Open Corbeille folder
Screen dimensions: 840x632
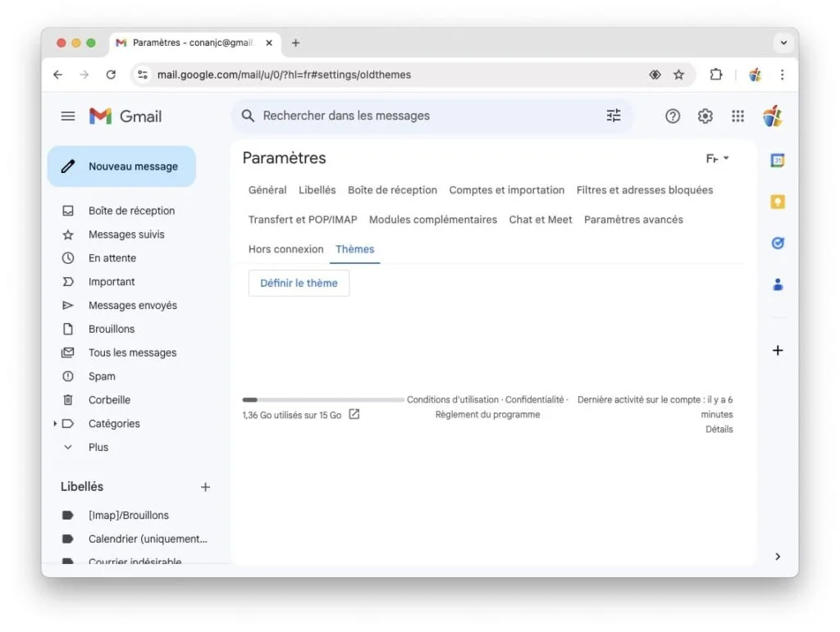109,400
